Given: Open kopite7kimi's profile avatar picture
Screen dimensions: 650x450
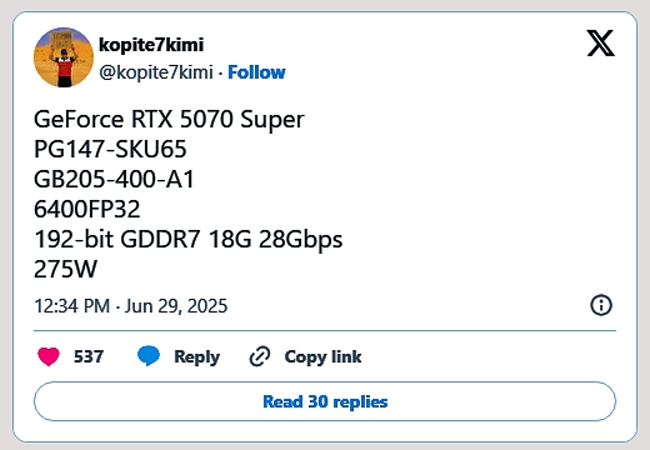Looking at the screenshot, I should pos(63,58).
